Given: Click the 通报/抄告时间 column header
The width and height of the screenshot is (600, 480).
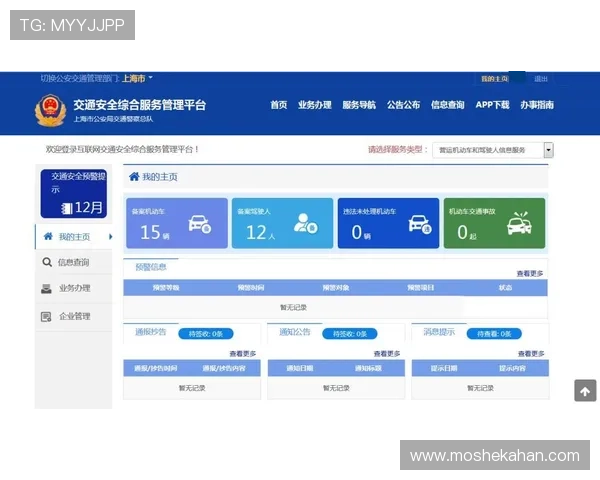Looking at the screenshot, I should click(155, 368).
